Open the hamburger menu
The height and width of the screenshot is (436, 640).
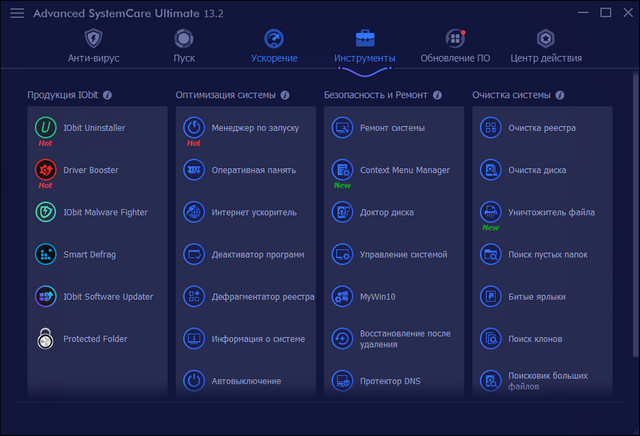tap(17, 13)
